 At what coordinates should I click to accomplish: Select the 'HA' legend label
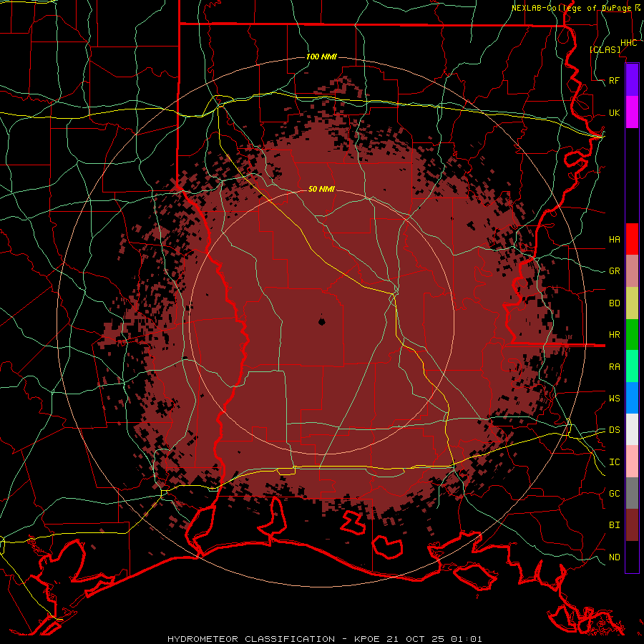pyautogui.click(x=615, y=239)
